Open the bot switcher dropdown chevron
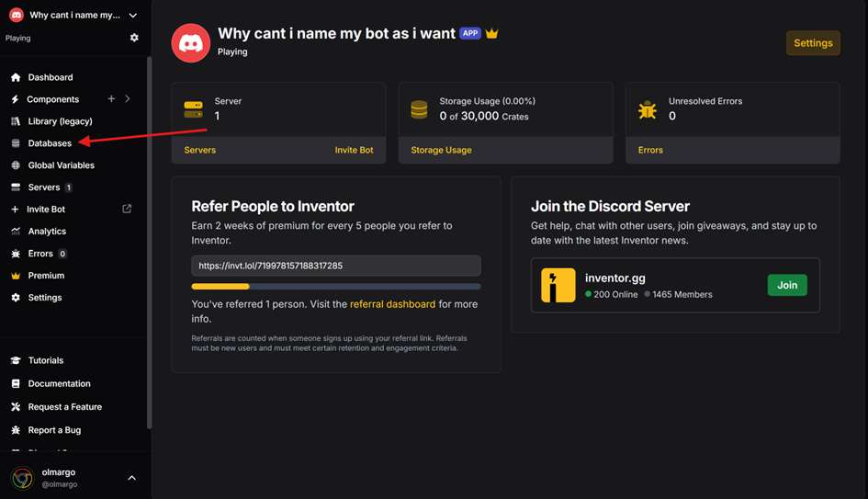 pyautogui.click(x=133, y=16)
